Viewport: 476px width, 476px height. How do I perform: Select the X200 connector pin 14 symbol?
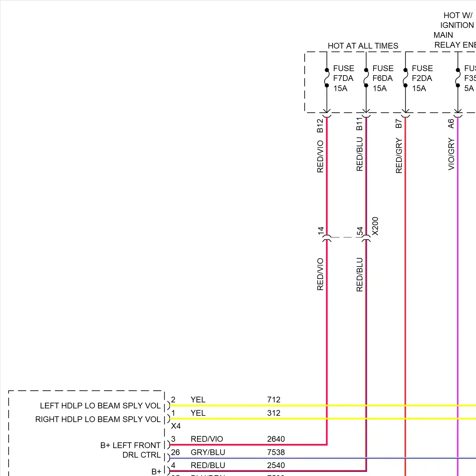coord(327,238)
